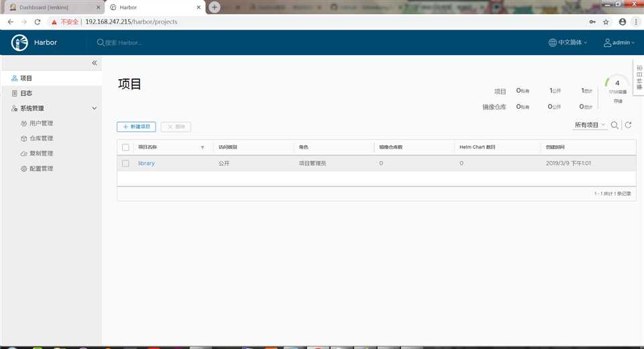Reload the browser page

38,21
